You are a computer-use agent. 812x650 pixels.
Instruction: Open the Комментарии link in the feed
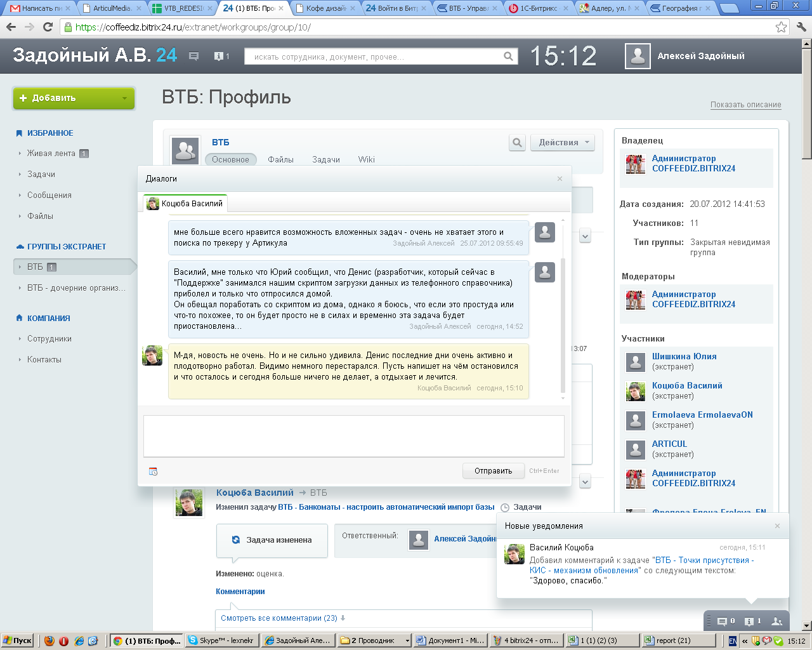click(240, 592)
